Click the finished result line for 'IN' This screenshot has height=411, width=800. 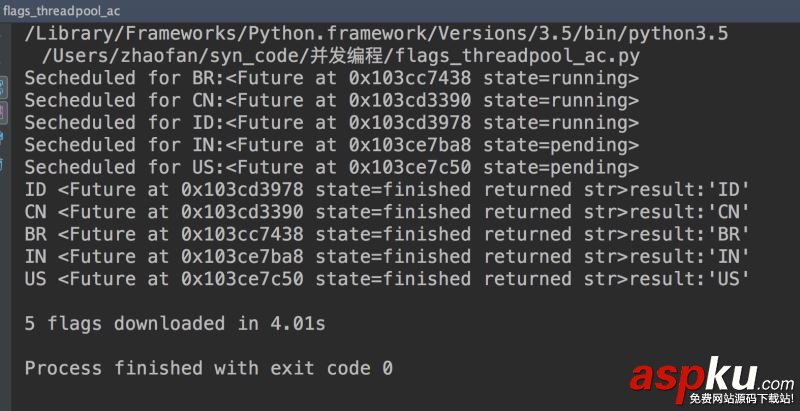387,257
